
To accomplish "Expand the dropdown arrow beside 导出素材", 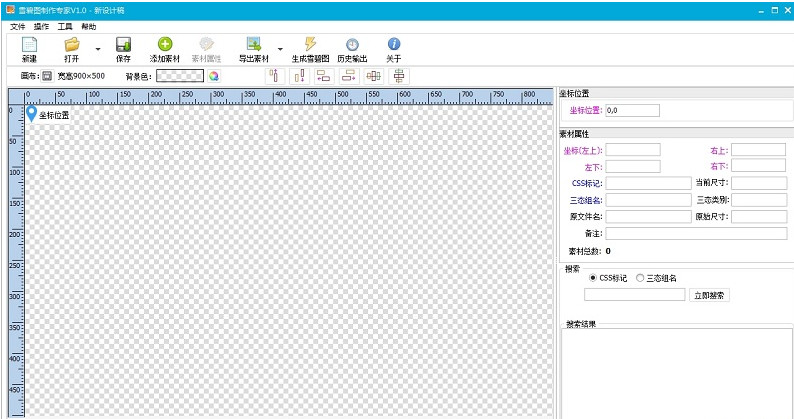I will pyautogui.click(x=279, y=48).
